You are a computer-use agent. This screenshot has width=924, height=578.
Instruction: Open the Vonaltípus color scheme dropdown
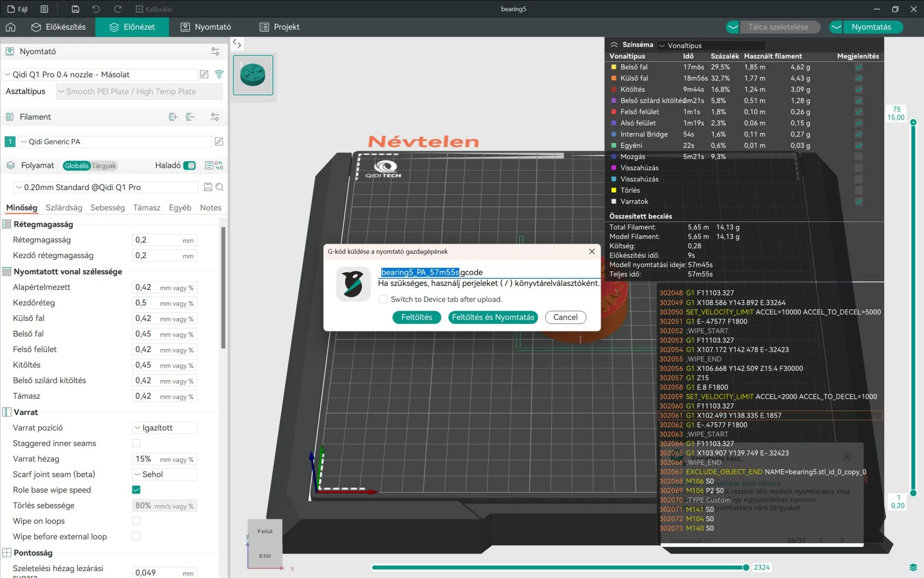tap(711, 45)
